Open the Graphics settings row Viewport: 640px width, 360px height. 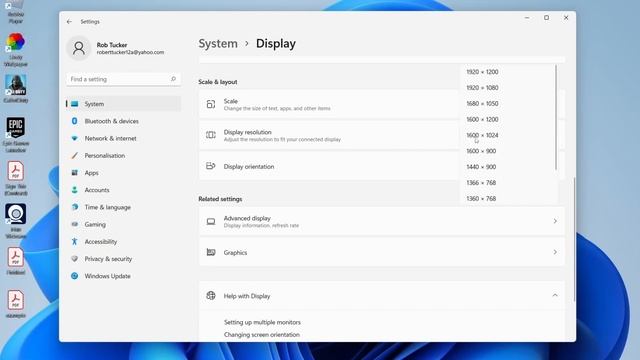(x=382, y=252)
